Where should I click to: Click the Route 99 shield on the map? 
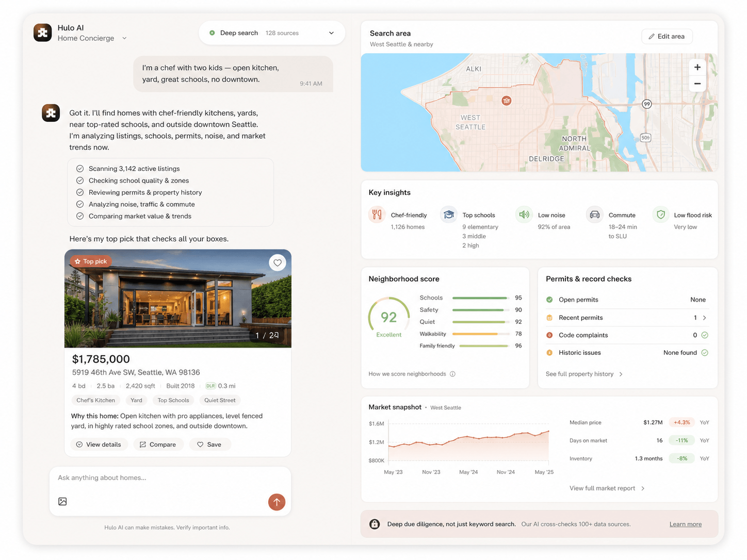coord(646,104)
